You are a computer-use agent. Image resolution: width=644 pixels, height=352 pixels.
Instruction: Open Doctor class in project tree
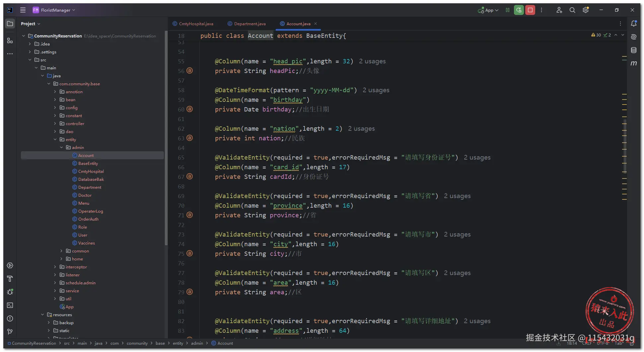pos(85,195)
